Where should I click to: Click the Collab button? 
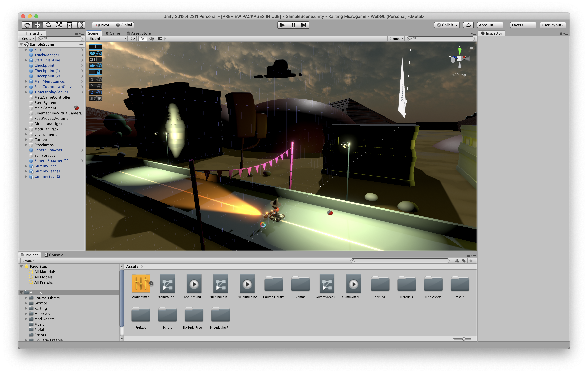[447, 25]
